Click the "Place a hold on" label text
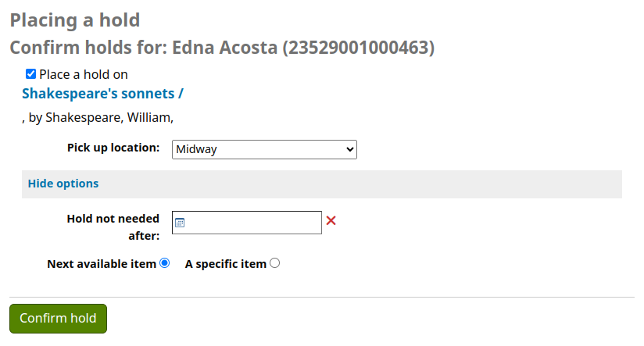The image size is (644, 346). click(x=84, y=75)
